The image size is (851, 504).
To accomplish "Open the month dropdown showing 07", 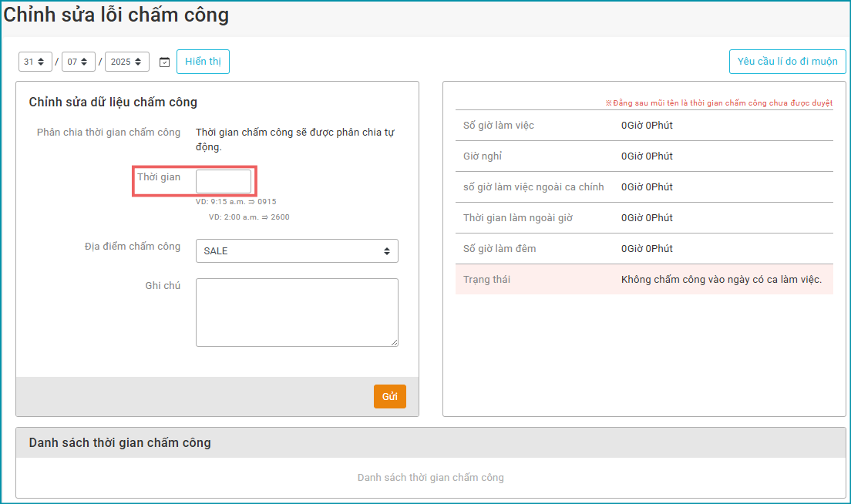I will [78, 62].
